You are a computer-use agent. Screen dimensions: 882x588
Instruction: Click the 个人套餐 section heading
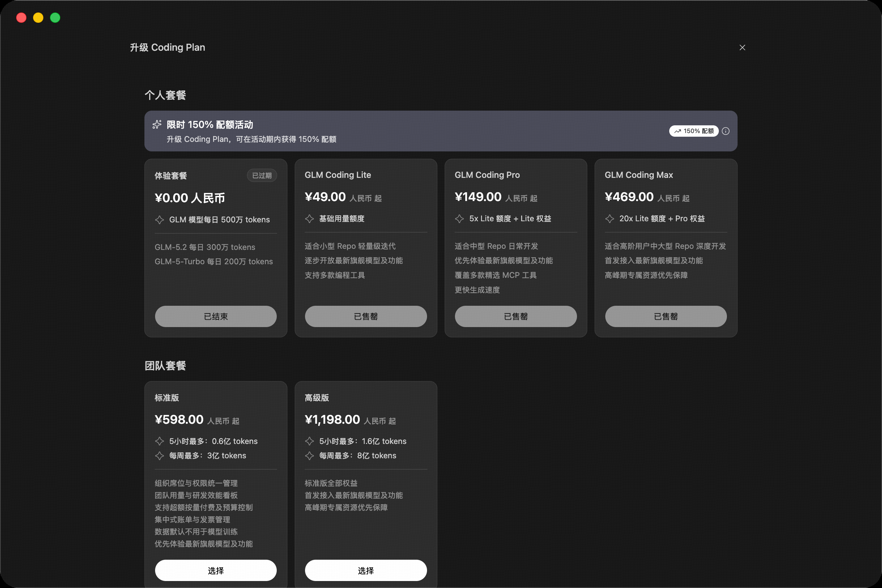click(165, 95)
